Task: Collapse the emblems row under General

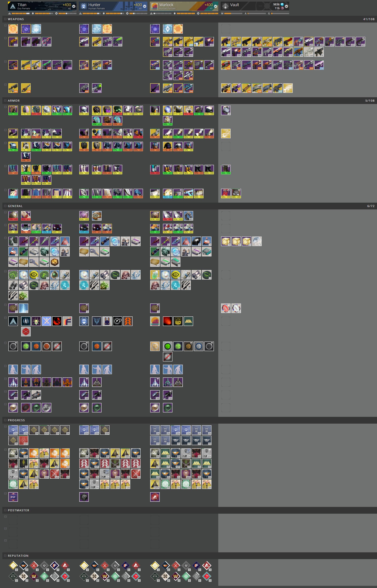Action: click(x=5, y=318)
